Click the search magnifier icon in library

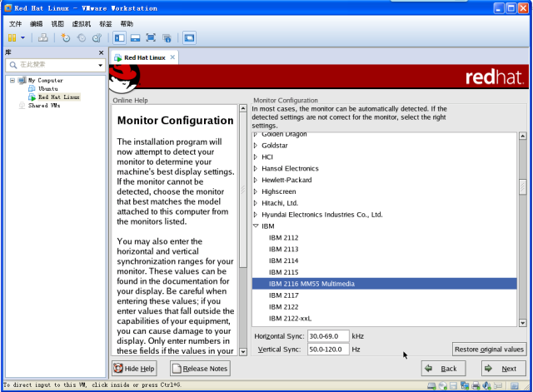click(13, 65)
